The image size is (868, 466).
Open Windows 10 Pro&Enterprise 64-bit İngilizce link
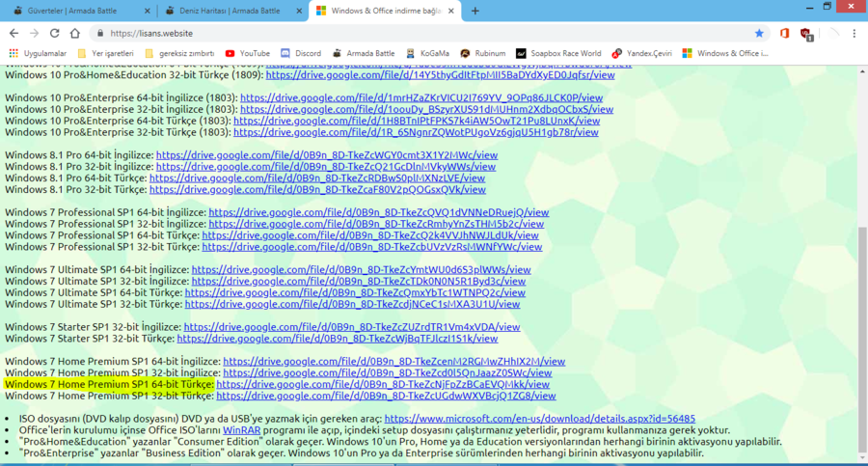tap(421, 97)
